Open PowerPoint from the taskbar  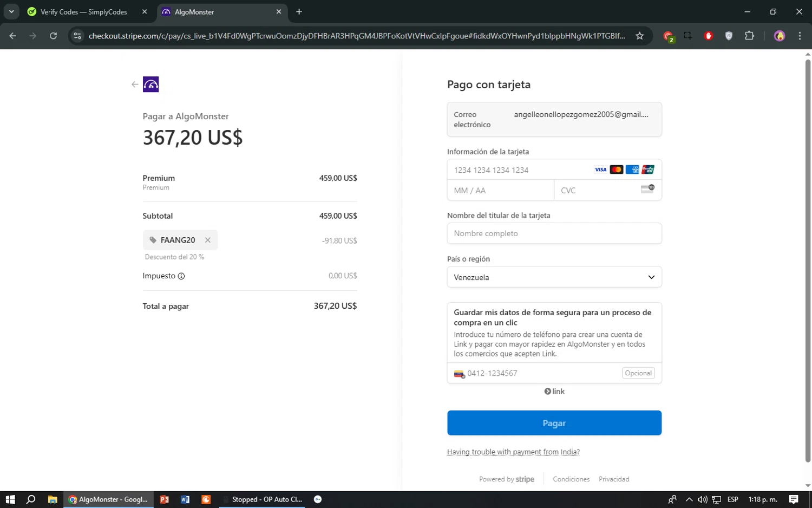165,499
